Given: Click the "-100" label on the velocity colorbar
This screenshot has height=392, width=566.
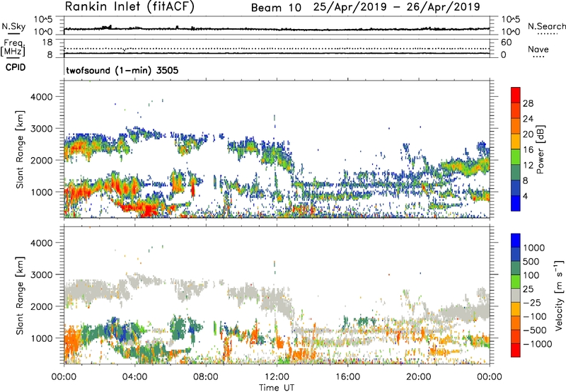Looking at the screenshot, I should (x=535, y=316).
